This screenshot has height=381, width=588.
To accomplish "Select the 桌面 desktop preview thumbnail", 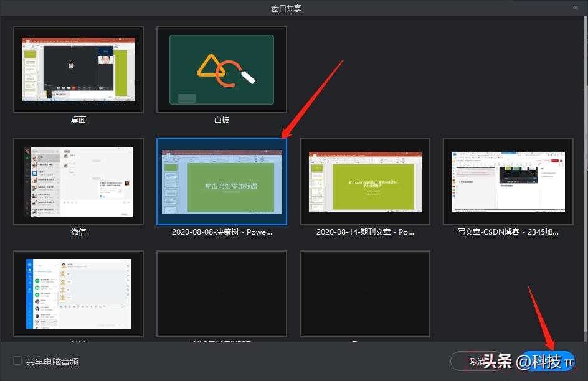I will pos(78,69).
